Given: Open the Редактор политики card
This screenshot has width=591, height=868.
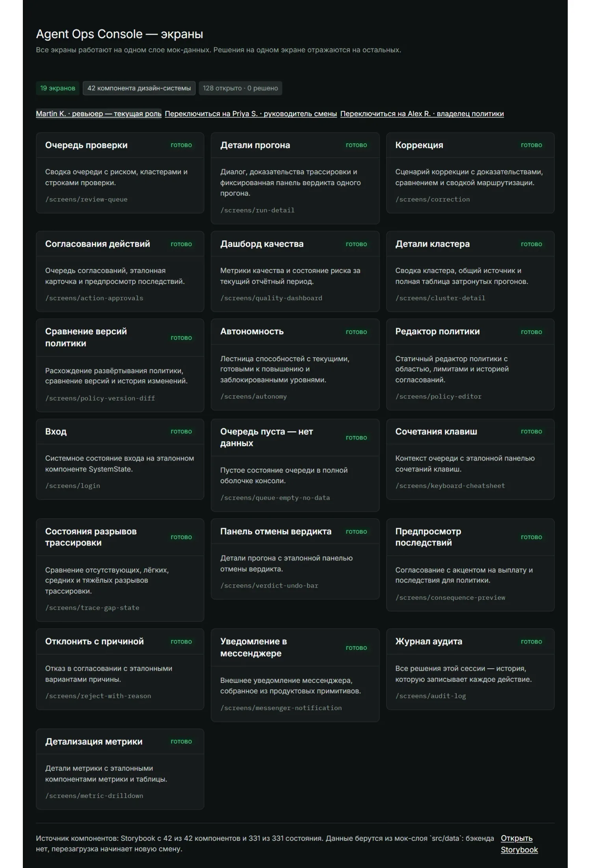Looking at the screenshot, I should (x=470, y=365).
